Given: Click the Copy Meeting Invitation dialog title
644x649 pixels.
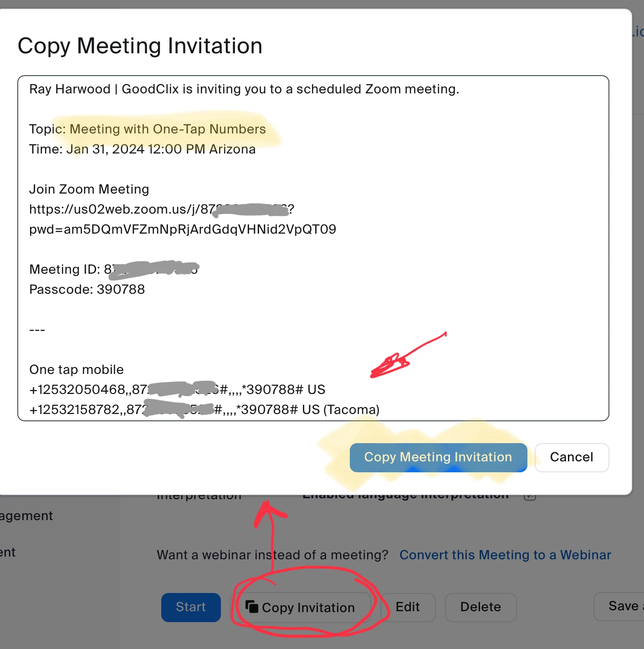Looking at the screenshot, I should point(140,46).
